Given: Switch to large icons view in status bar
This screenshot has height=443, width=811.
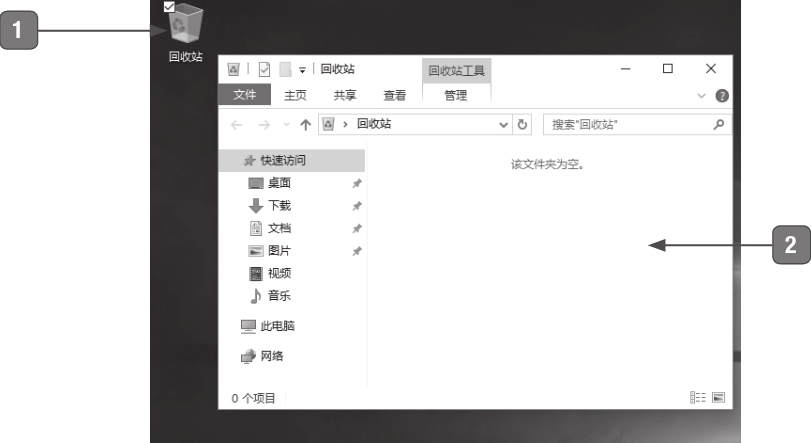Looking at the screenshot, I should click(x=717, y=398).
